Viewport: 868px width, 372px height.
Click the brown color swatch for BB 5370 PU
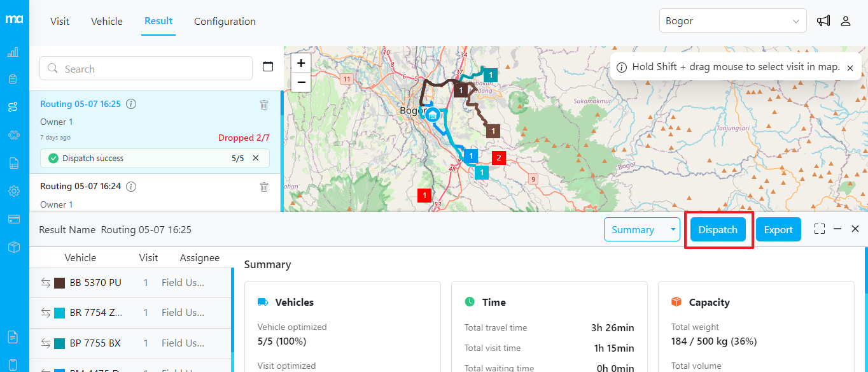(x=60, y=283)
